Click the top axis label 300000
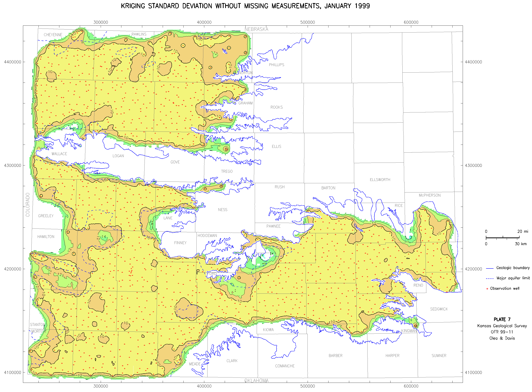This screenshot has height=392, width=532. point(101,22)
